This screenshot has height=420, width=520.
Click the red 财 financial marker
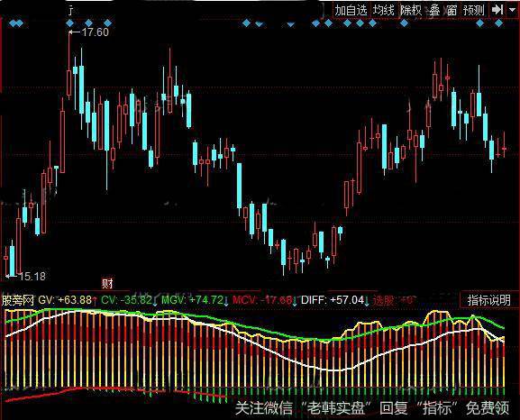coord(107,283)
